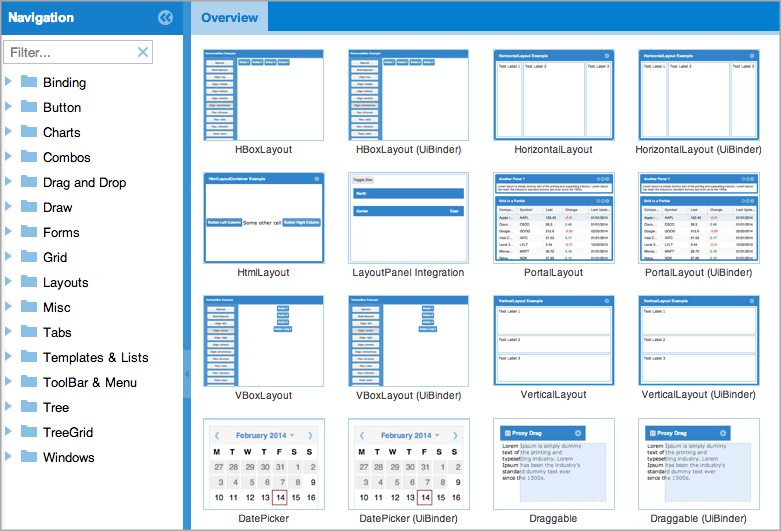Select the Windows tree item label
Image resolution: width=781 pixels, height=531 pixels.
69,457
